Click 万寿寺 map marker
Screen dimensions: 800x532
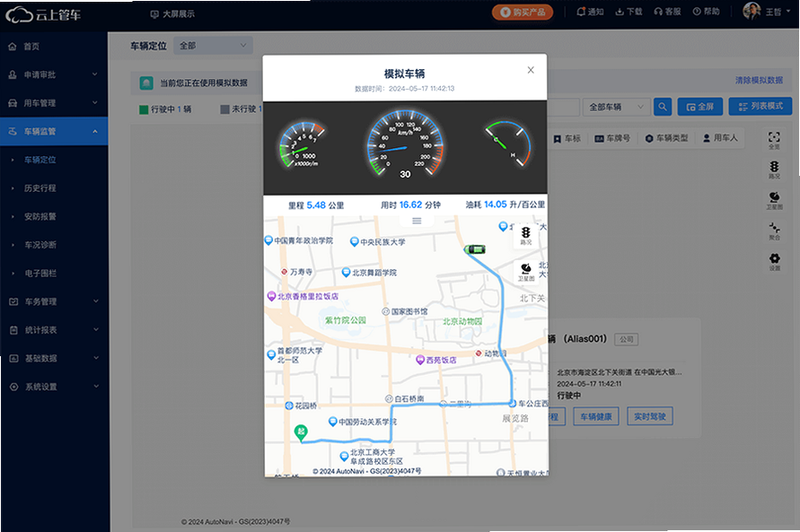pos(296,272)
